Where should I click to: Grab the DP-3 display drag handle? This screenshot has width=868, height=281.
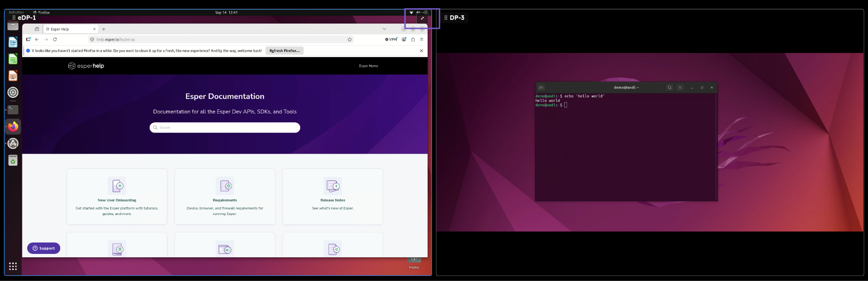point(446,18)
